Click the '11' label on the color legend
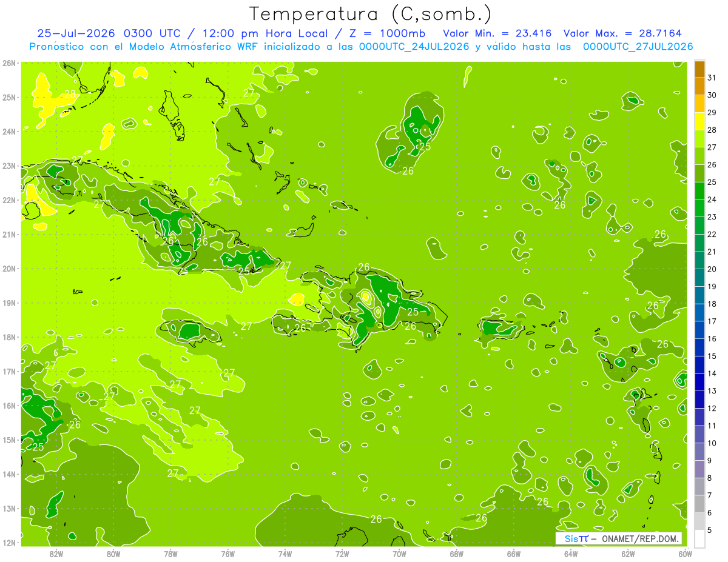Image resolution: width=728 pixels, height=562 pixels. pyautogui.click(x=712, y=426)
